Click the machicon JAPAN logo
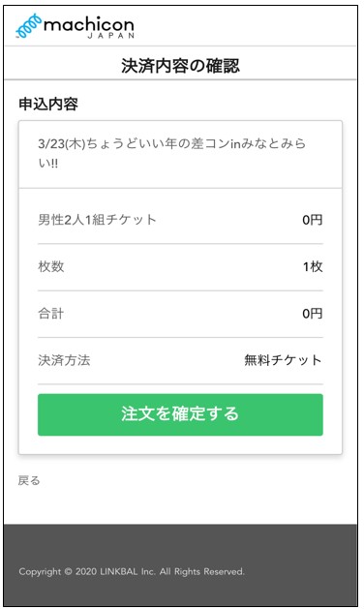This screenshot has width=364, height=609. (x=75, y=26)
